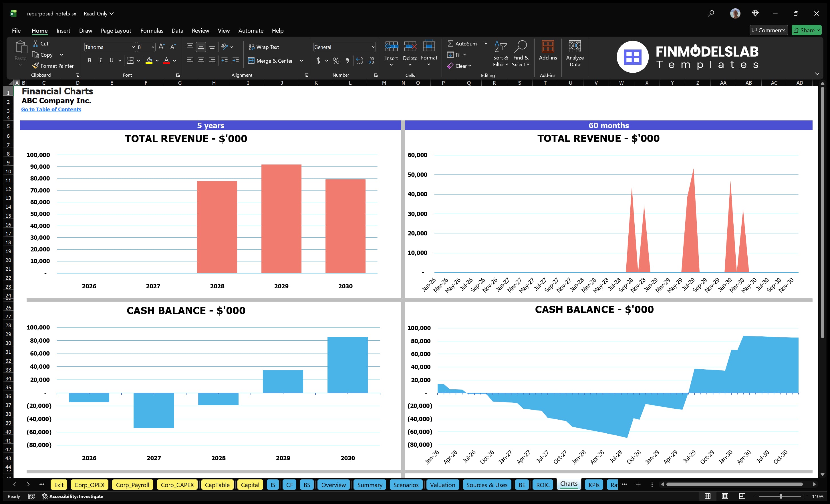Launch Analyze Data
The height and width of the screenshot is (504, 830).
575,54
